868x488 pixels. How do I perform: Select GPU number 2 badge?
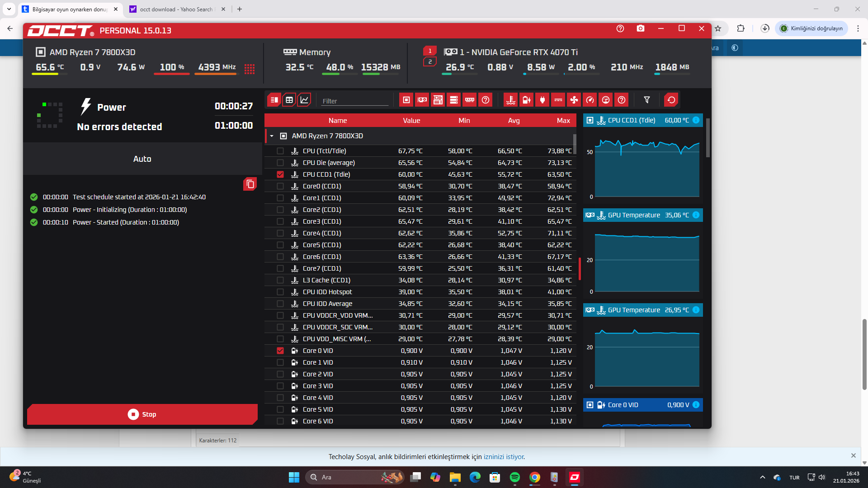430,61
